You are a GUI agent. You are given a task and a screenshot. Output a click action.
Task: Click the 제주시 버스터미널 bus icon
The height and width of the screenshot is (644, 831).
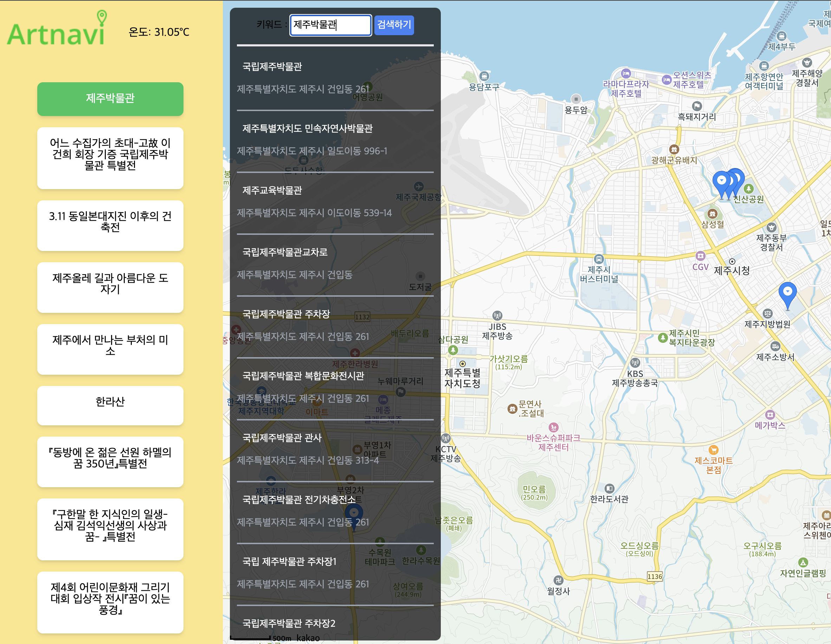pyautogui.click(x=599, y=259)
